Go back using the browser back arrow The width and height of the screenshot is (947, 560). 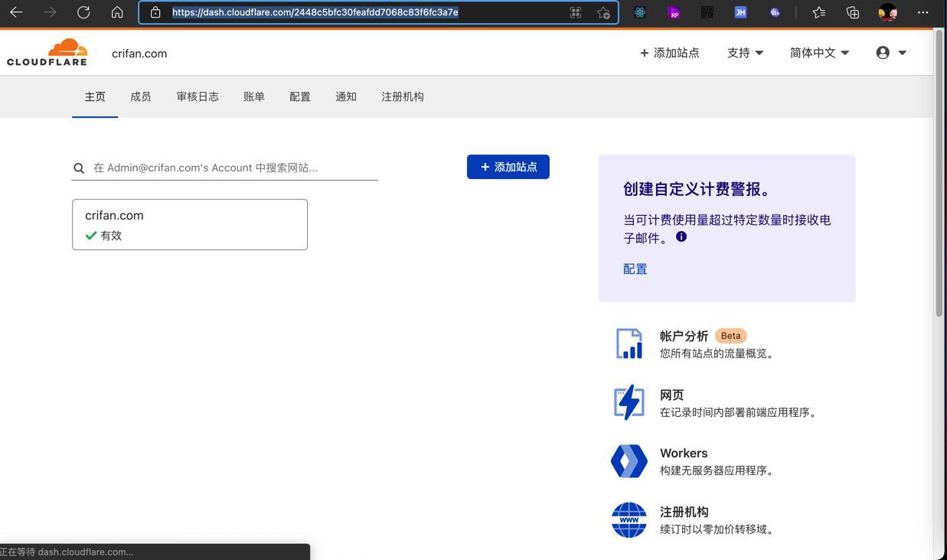16,12
